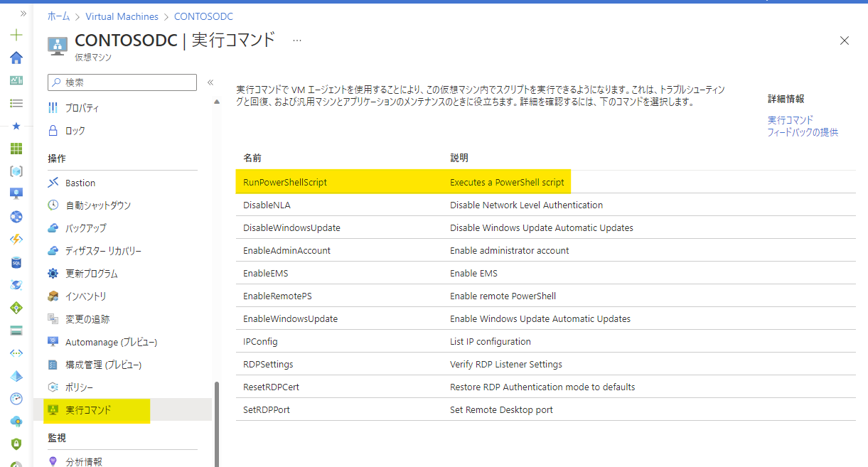The image size is (868, 467).
Task: Open the Dashboard chart icon
Action: pos(16,80)
